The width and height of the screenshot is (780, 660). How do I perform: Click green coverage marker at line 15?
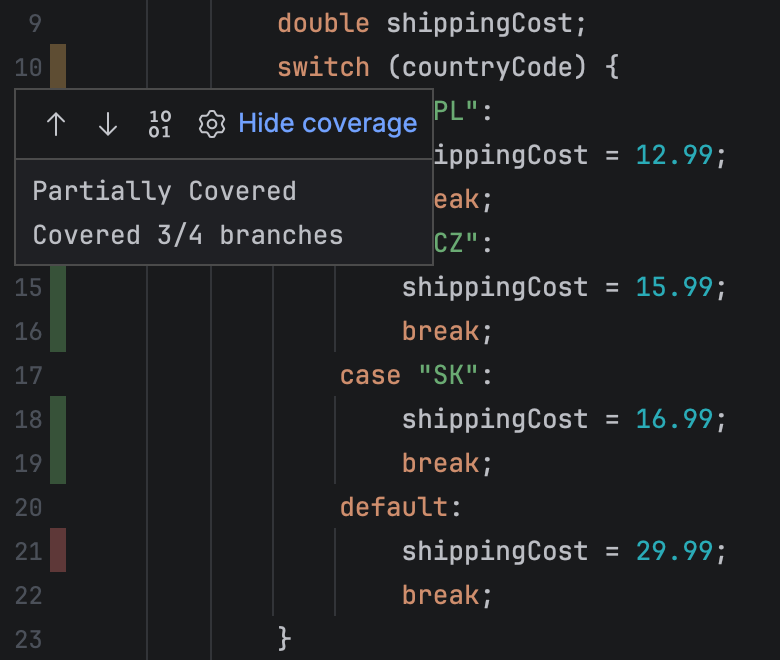pos(58,287)
